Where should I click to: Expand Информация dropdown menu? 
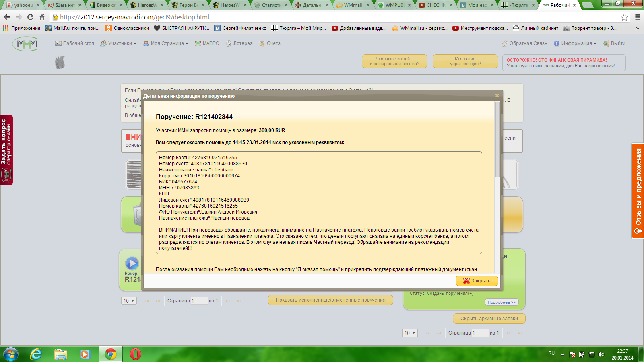(575, 43)
